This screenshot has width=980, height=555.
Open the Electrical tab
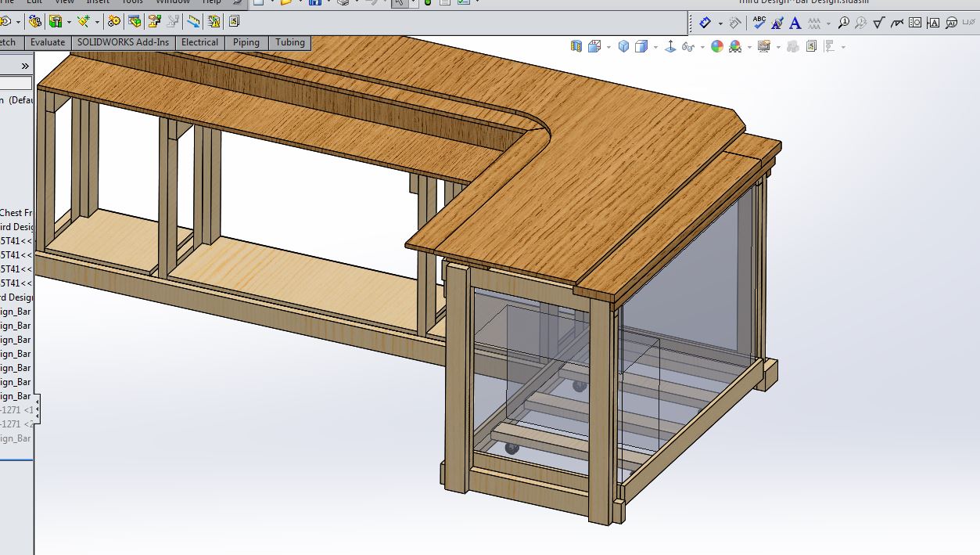[199, 42]
